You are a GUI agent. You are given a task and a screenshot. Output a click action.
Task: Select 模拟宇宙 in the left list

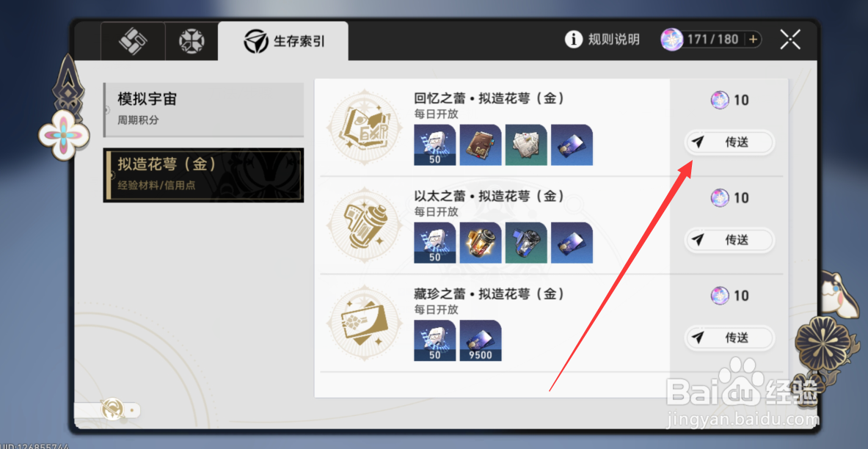pos(203,109)
